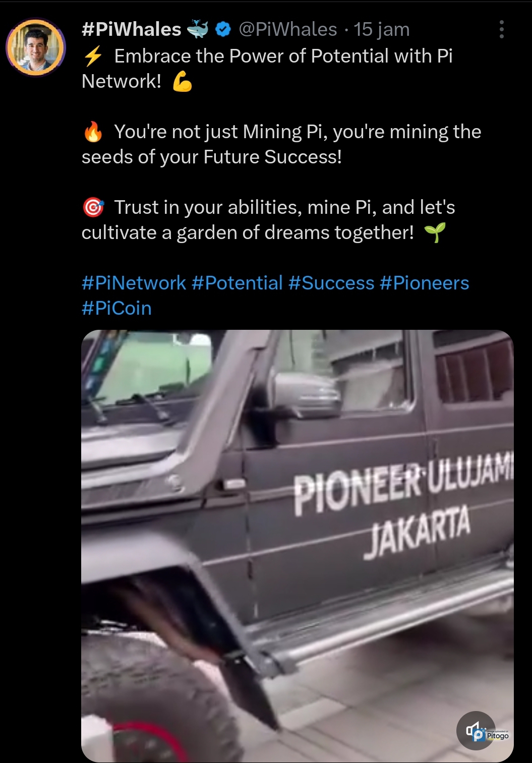Open the #Pioneers hashtag

point(425,283)
